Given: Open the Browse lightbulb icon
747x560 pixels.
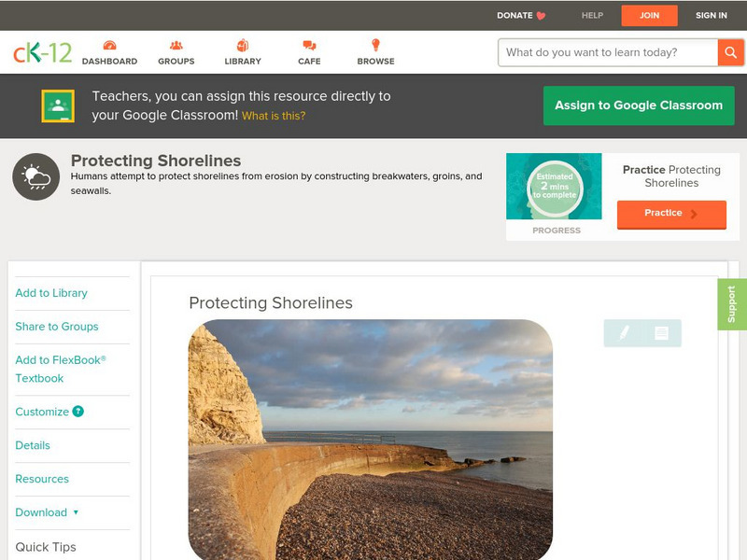Looking at the screenshot, I should click(x=376, y=45).
